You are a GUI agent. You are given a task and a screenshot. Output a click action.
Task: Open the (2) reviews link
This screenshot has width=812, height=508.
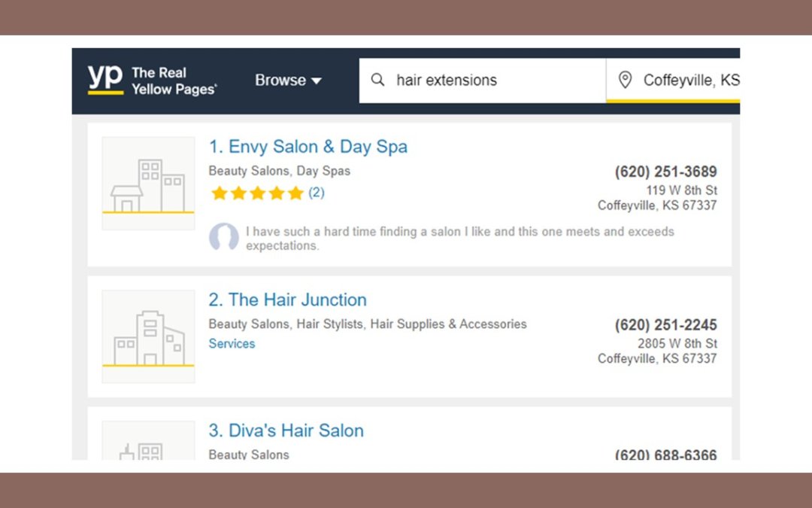317,193
